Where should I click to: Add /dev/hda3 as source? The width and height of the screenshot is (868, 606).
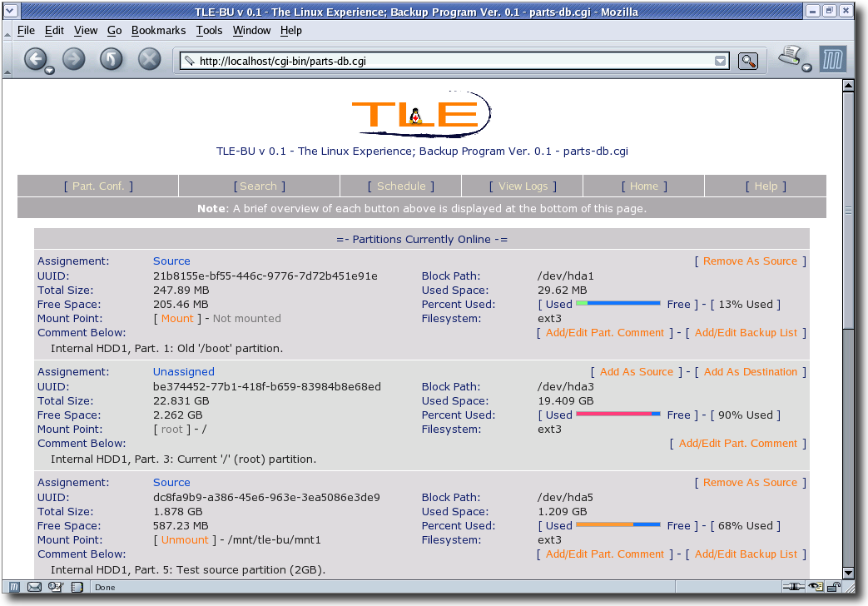pos(637,372)
